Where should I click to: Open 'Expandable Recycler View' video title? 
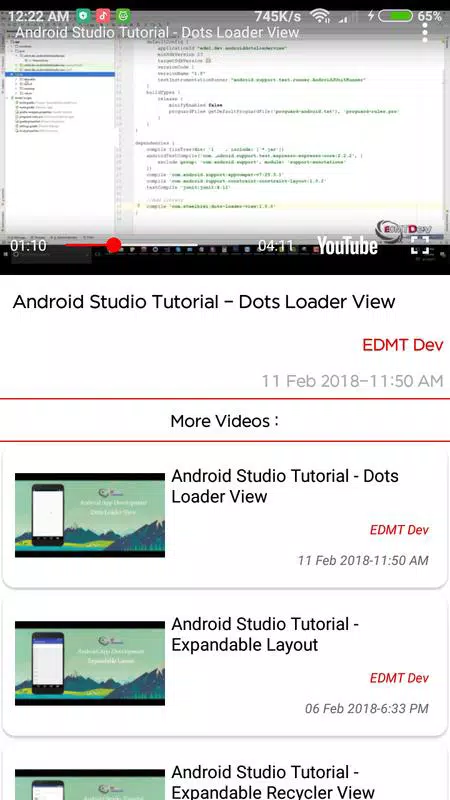click(273, 782)
